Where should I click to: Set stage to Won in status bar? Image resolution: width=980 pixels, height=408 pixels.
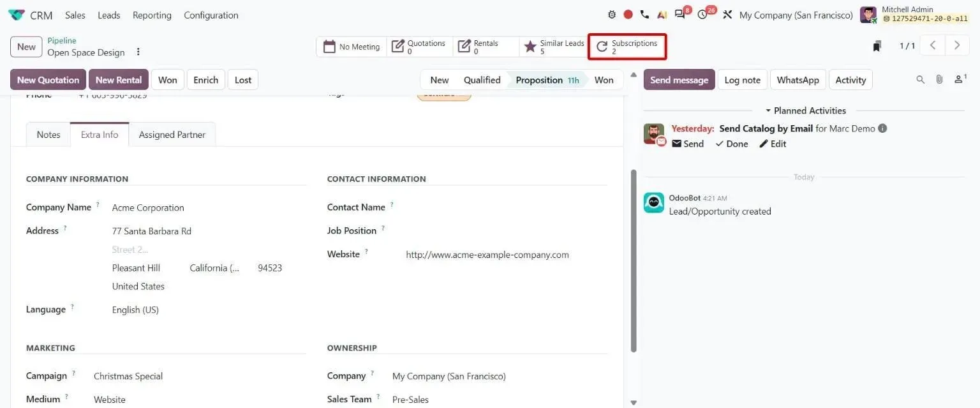pyautogui.click(x=604, y=80)
